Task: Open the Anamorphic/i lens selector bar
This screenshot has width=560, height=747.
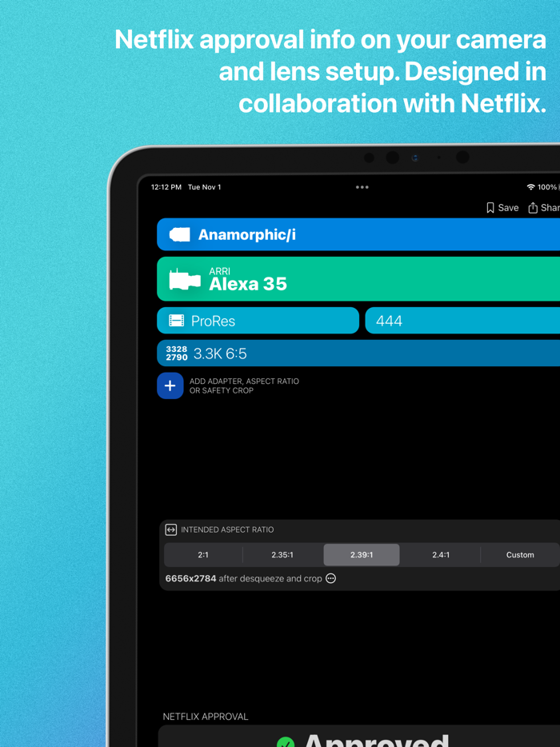Action: 358,234
